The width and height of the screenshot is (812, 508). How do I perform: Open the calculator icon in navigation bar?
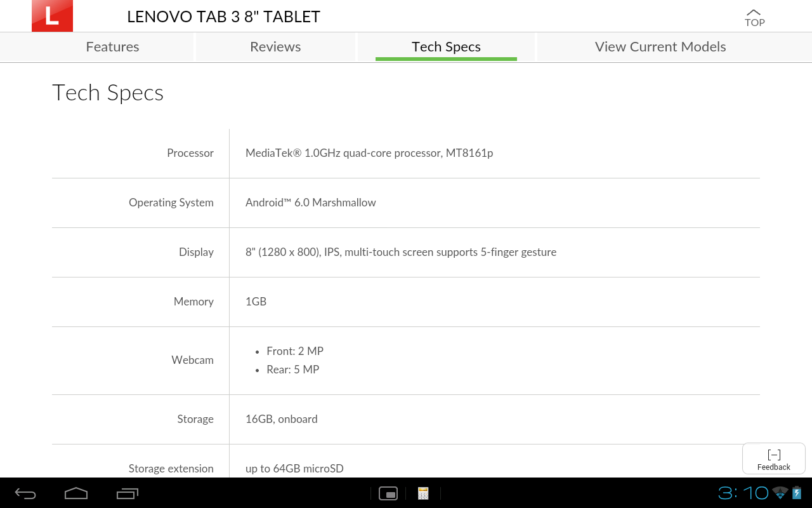click(x=423, y=493)
